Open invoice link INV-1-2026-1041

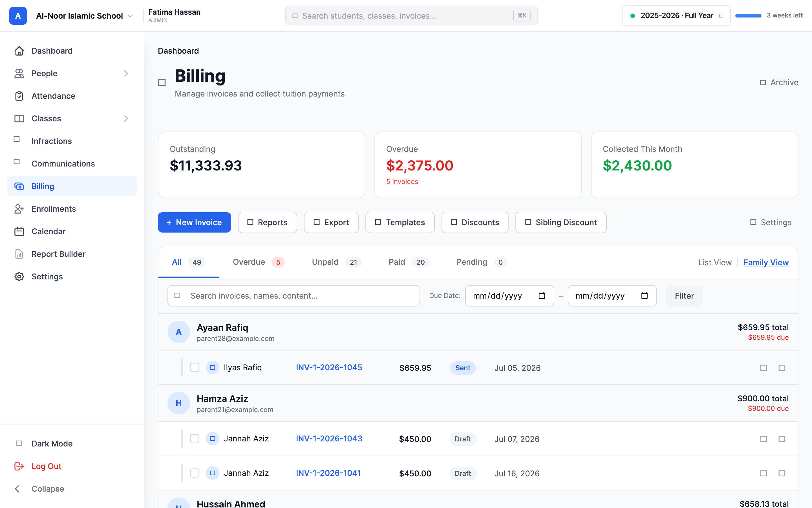(x=328, y=473)
